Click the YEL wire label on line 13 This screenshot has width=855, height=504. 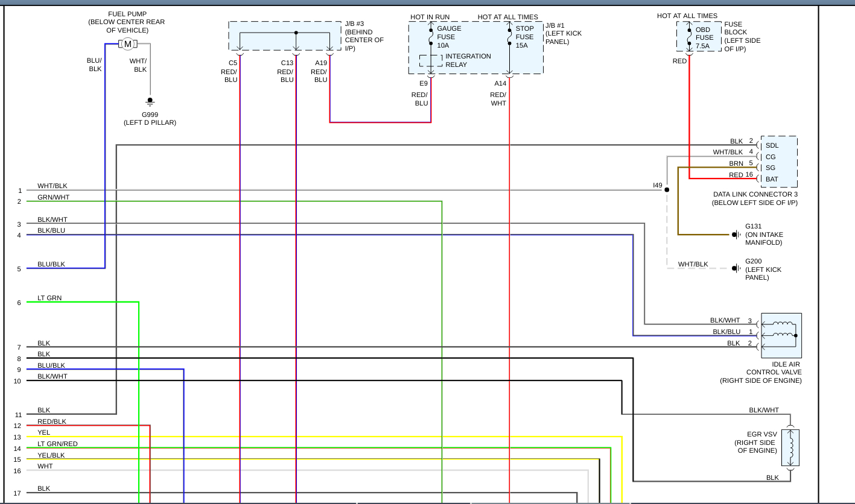44,433
